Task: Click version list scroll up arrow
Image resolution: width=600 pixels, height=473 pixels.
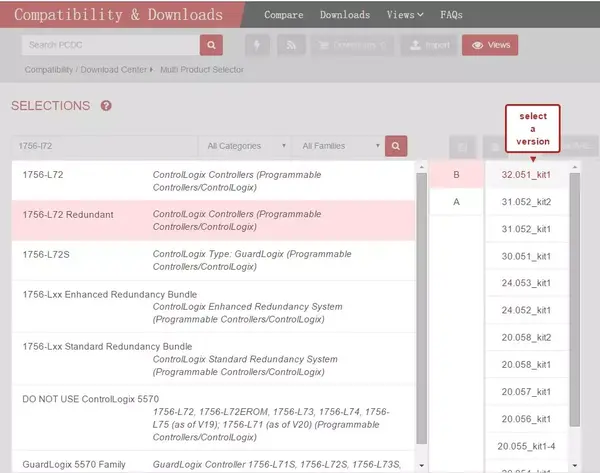Action: (x=574, y=167)
